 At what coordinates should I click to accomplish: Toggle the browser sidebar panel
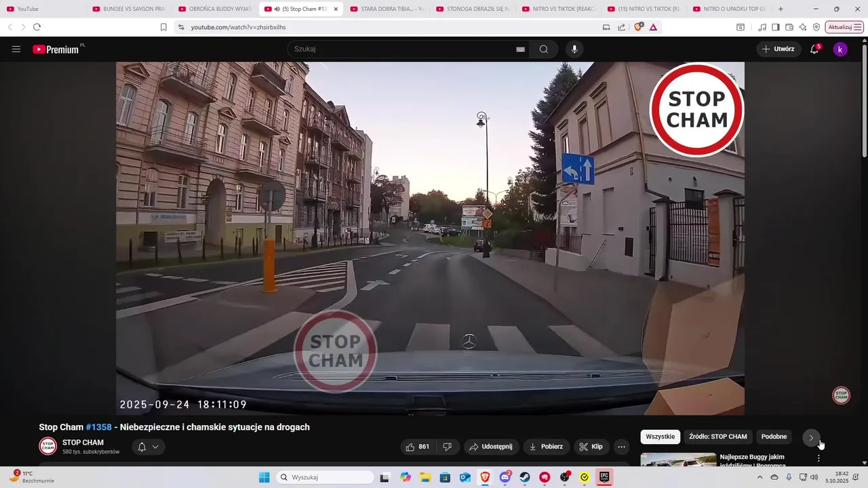[776, 27]
